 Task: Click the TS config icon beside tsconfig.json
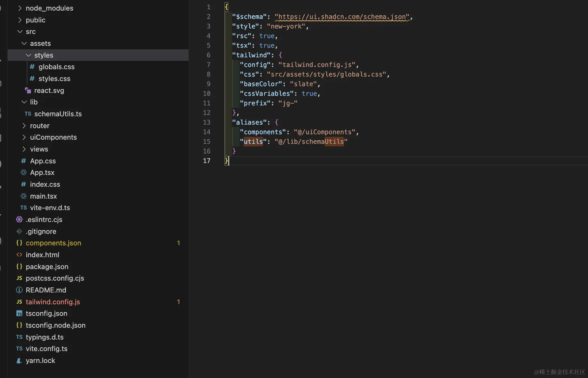pyautogui.click(x=19, y=314)
